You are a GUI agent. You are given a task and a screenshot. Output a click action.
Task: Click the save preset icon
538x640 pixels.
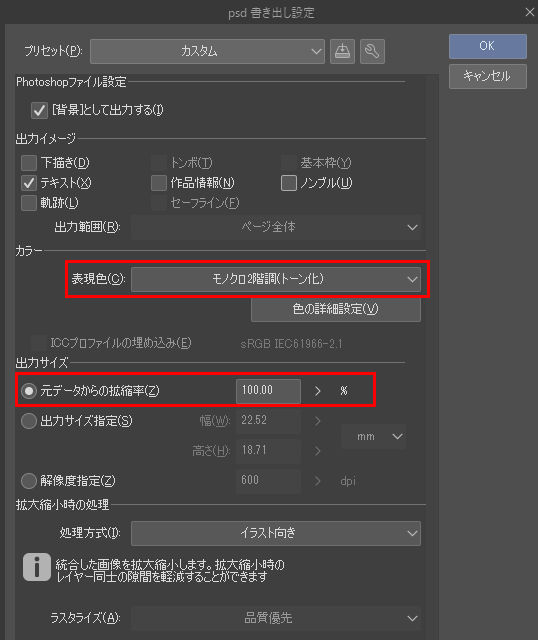(342, 51)
